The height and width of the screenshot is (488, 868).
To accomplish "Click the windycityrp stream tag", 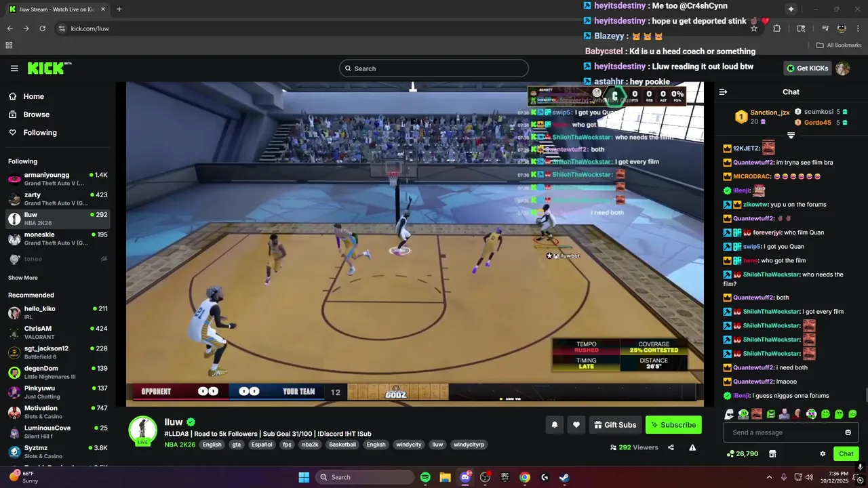I will pos(469,445).
